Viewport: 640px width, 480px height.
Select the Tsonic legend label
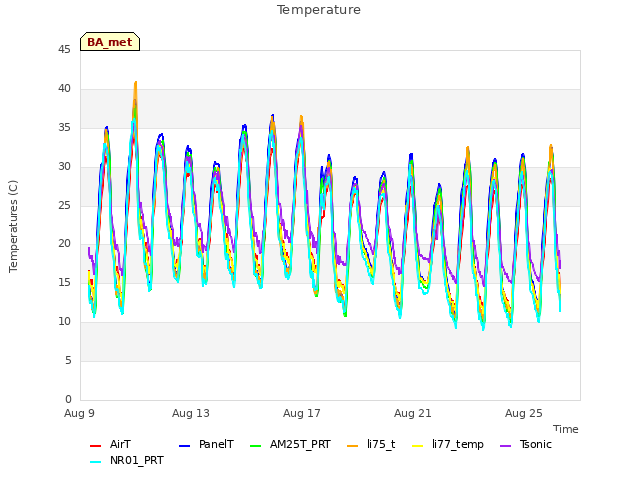pyautogui.click(x=536, y=444)
